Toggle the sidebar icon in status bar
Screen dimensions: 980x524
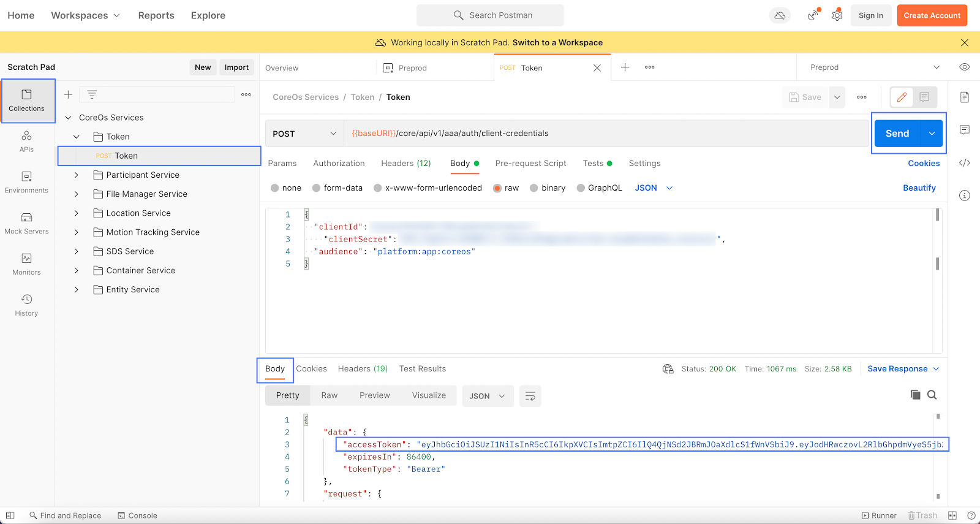coord(10,515)
